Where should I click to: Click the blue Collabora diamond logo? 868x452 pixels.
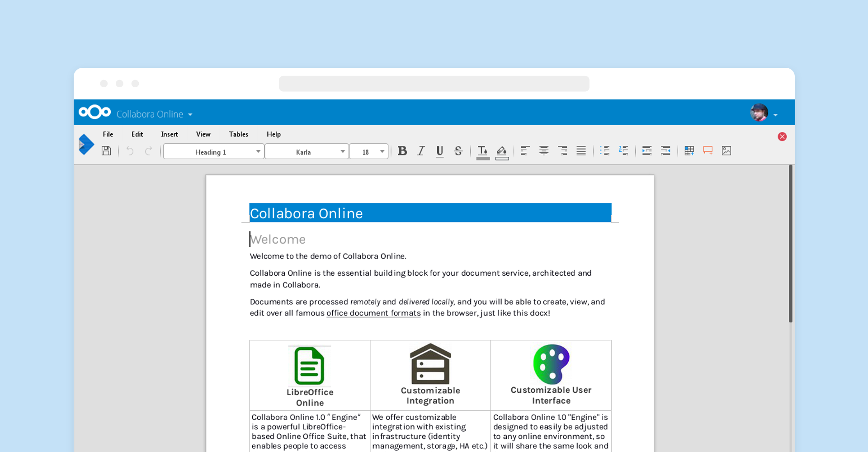(x=86, y=145)
